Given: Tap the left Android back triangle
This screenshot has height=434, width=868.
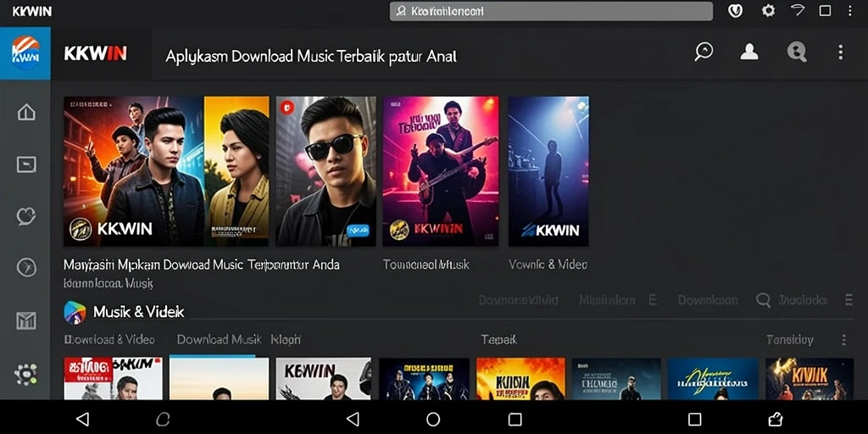Looking at the screenshot, I should (82, 419).
